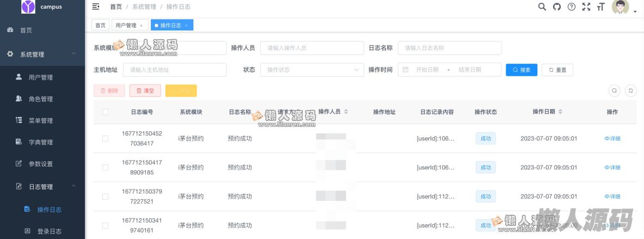Click the help question mark icon
The image size is (644, 239).
point(571,7)
